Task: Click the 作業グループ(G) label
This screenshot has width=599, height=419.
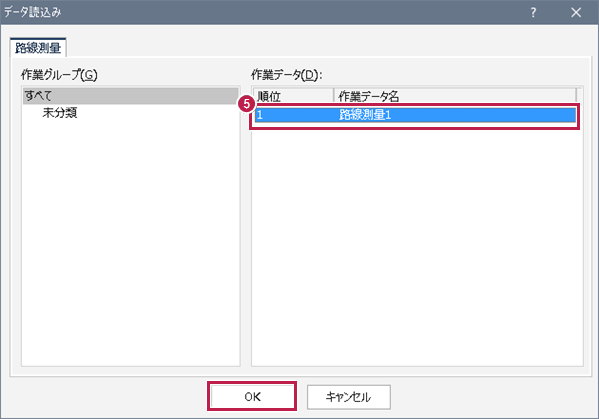Action: [59, 75]
